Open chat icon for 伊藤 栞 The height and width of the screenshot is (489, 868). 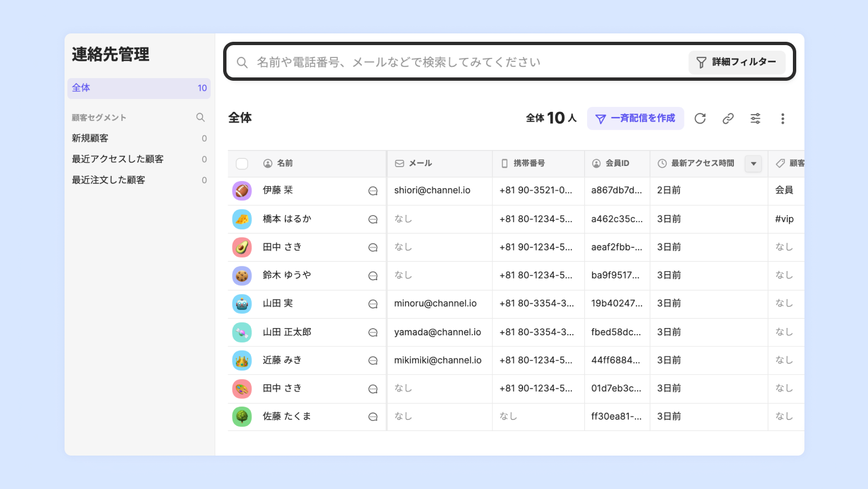pyautogui.click(x=373, y=191)
